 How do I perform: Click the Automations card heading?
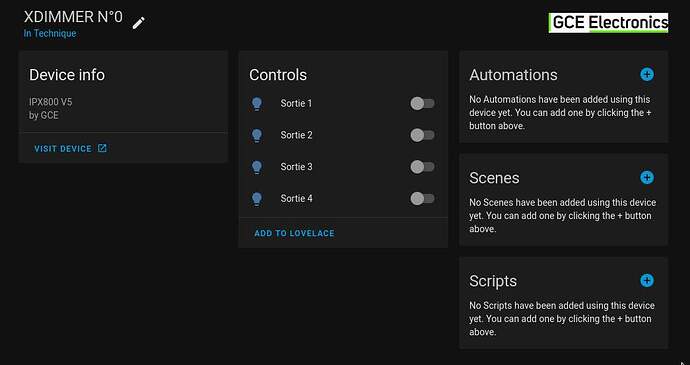coord(513,75)
